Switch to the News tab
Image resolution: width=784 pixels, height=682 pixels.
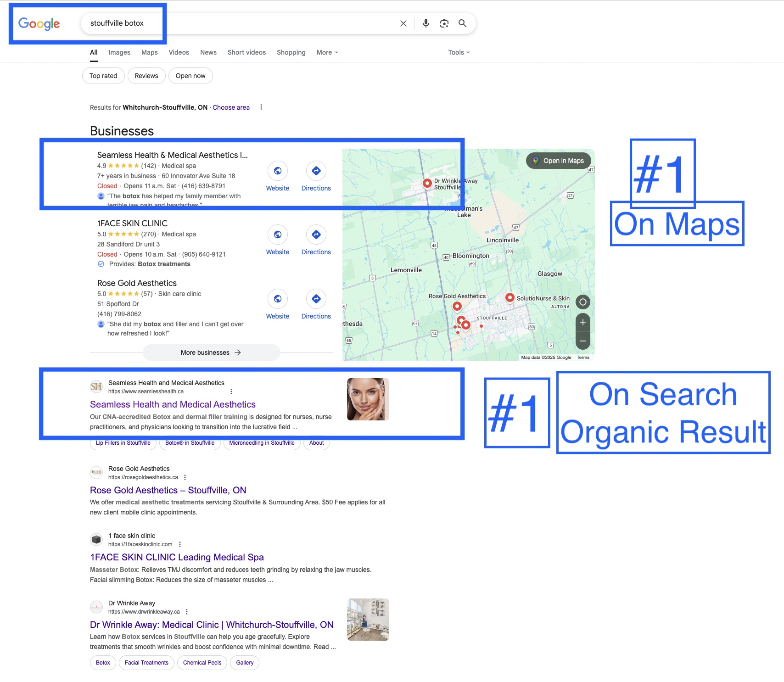(x=208, y=52)
